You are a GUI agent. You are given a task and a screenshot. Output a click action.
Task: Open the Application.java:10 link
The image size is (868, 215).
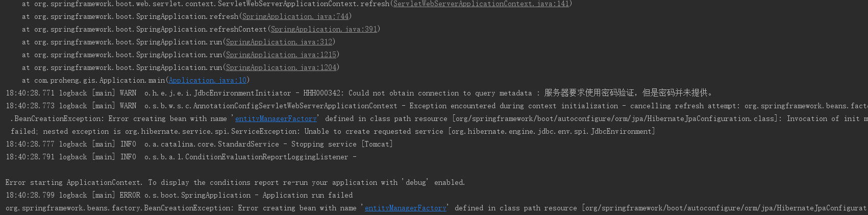point(208,80)
